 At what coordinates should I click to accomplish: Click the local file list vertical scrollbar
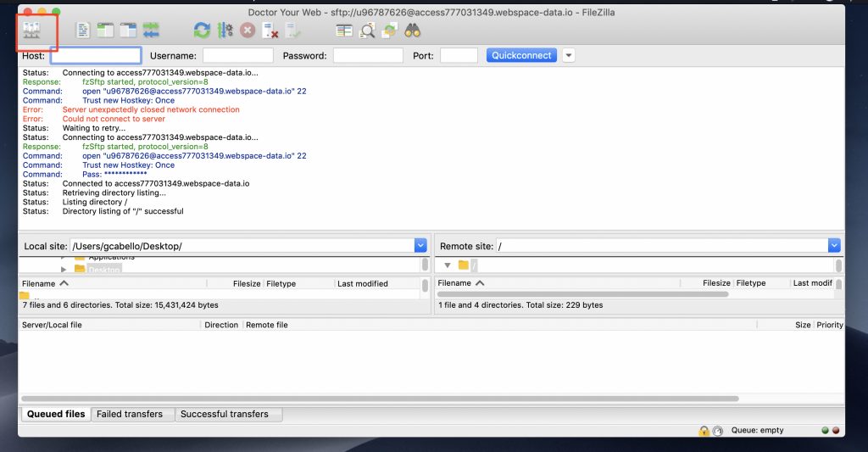pyautogui.click(x=425, y=285)
